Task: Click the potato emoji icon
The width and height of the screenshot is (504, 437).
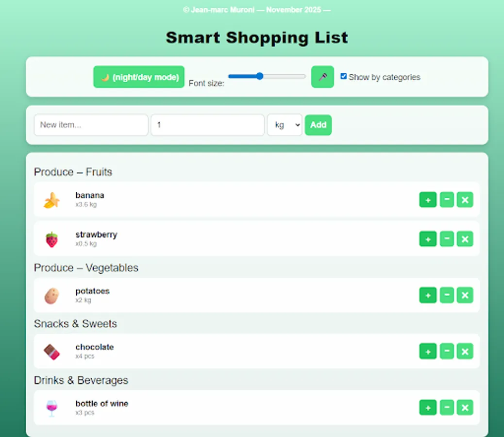Action: (x=51, y=295)
